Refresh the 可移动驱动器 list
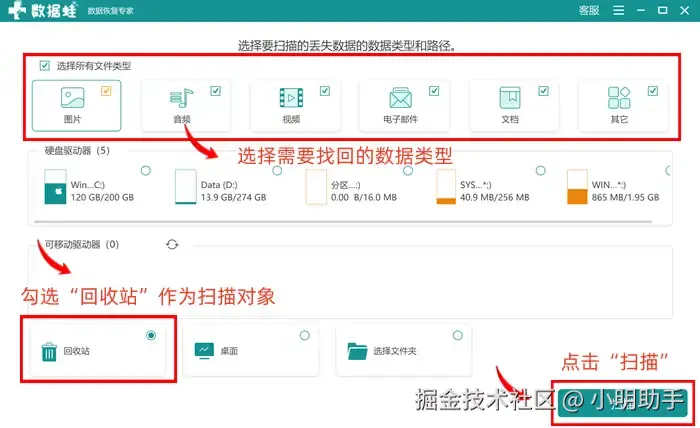 pos(172,244)
